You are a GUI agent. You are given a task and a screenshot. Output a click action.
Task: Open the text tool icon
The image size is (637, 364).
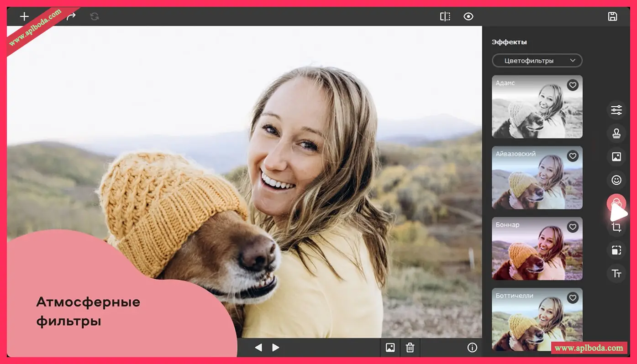coord(616,273)
